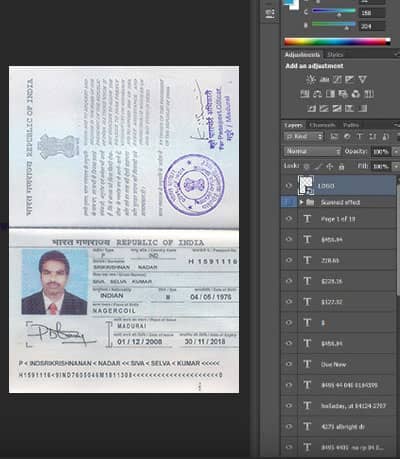Select the 228.61 text layer
The height and width of the screenshot is (459, 400).
[x=338, y=260]
